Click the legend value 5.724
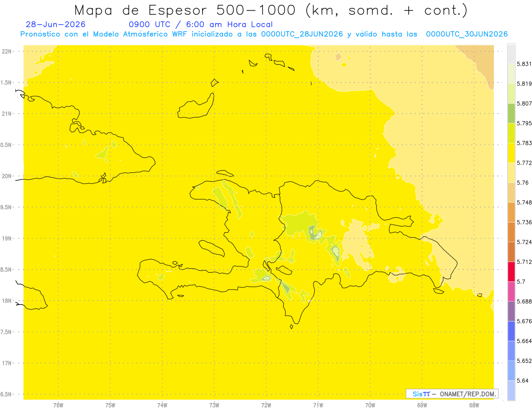This screenshot has height=411, width=532. pos(524,242)
